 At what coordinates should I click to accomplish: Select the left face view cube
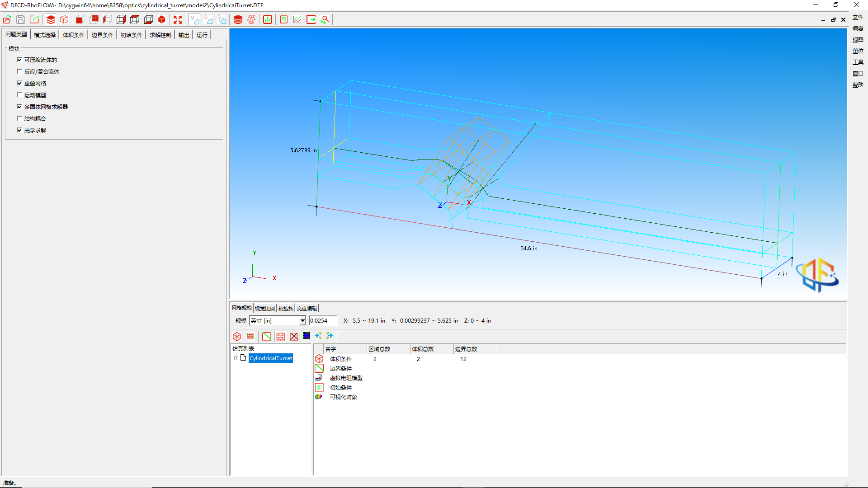[107, 19]
